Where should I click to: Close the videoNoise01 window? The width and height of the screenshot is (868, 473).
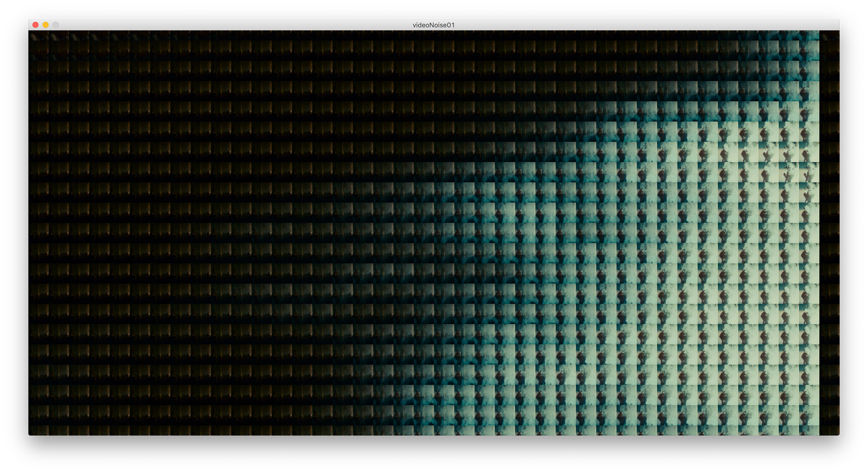point(36,25)
